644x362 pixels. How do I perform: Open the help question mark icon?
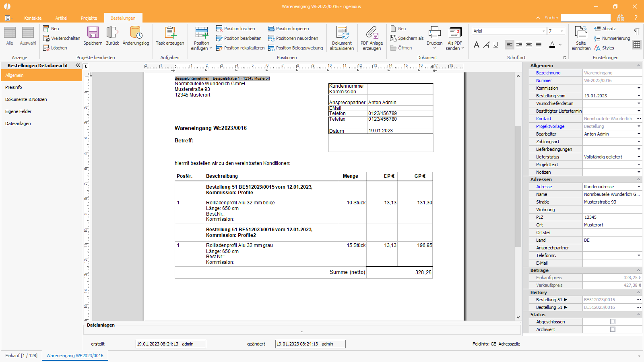pyautogui.click(x=636, y=18)
